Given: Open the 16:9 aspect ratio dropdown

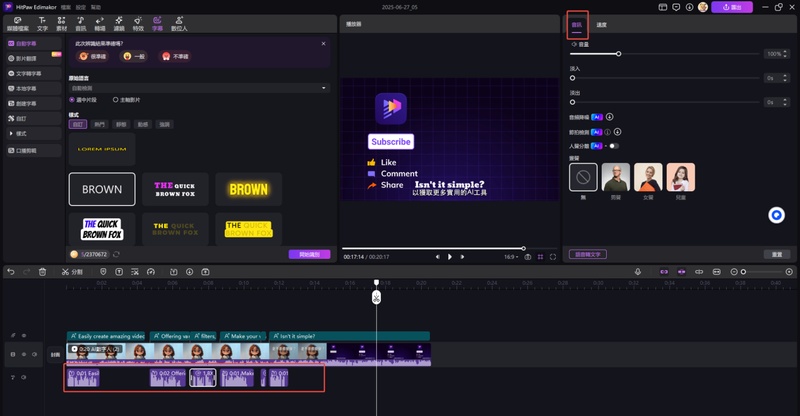Looking at the screenshot, I should point(512,257).
